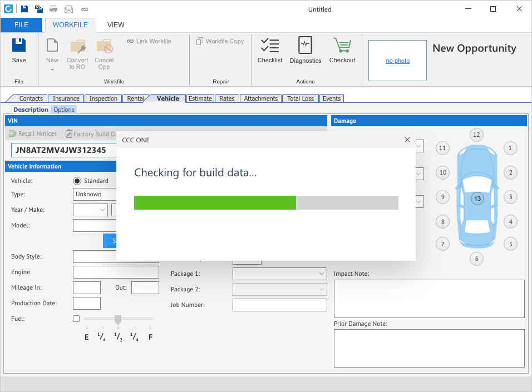Launch Diagnostics from the ribbon
Viewport: 532px width, 392px height.
pyautogui.click(x=306, y=51)
